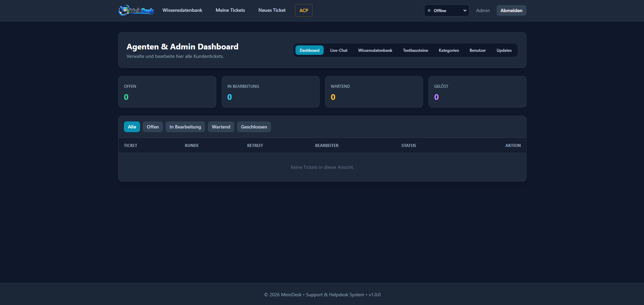This screenshot has height=305, width=644.
Task: Click the MeinDesk logo
Action: tap(136, 10)
